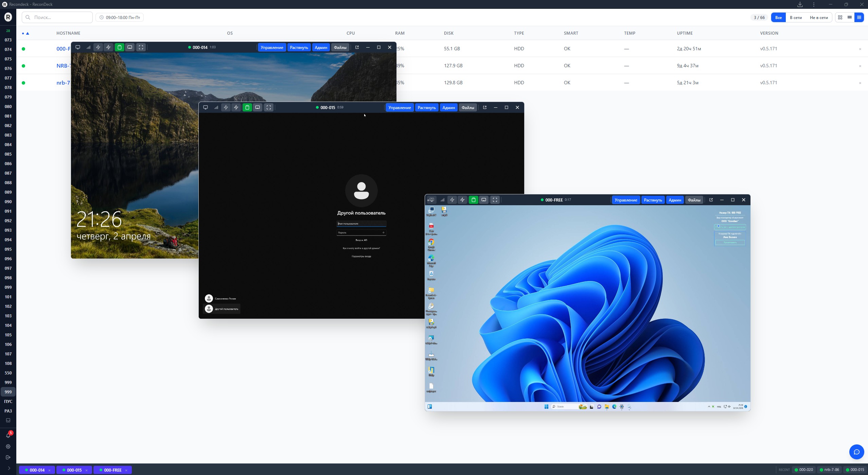Open the inbox tray icon in sidebar
This screenshot has width=868, height=475.
coord(8,420)
